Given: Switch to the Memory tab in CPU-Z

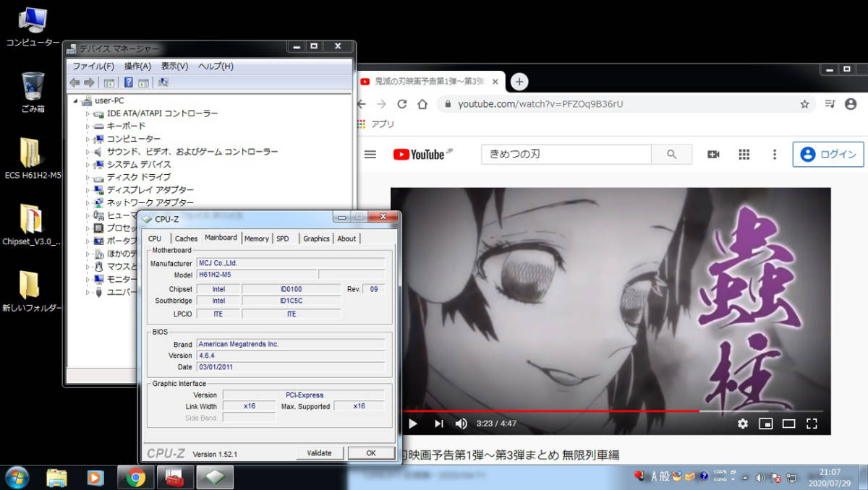Looking at the screenshot, I should 256,238.
